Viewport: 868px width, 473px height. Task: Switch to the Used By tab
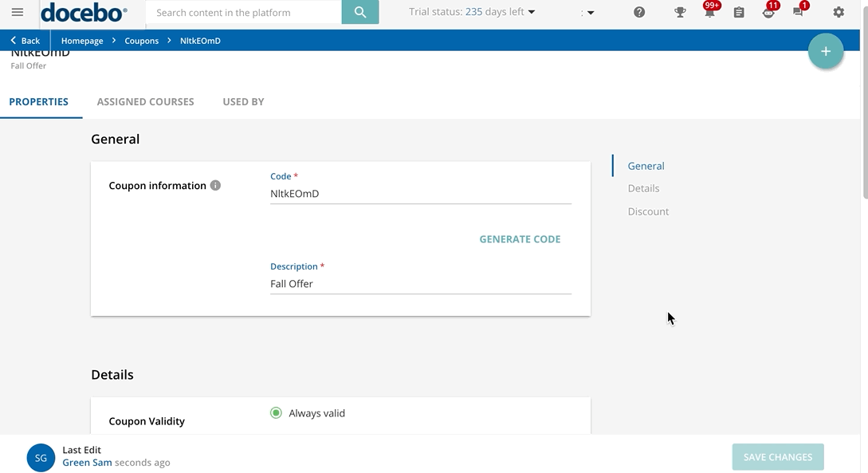click(x=243, y=102)
